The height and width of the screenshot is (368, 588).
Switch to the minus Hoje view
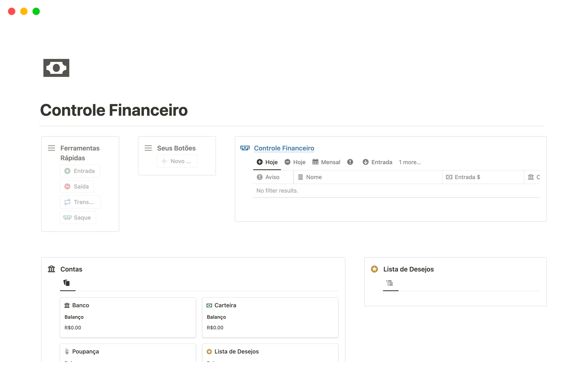coord(295,162)
